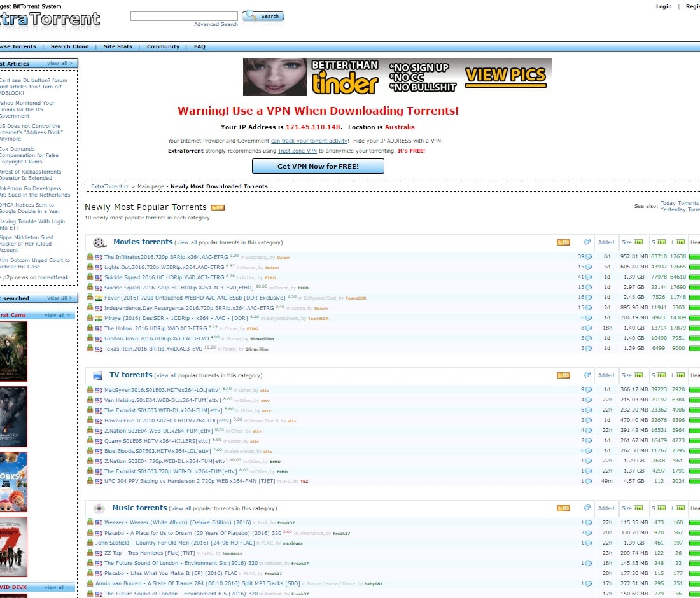
Task: Click Added column header in Music torrents
Action: (x=606, y=508)
